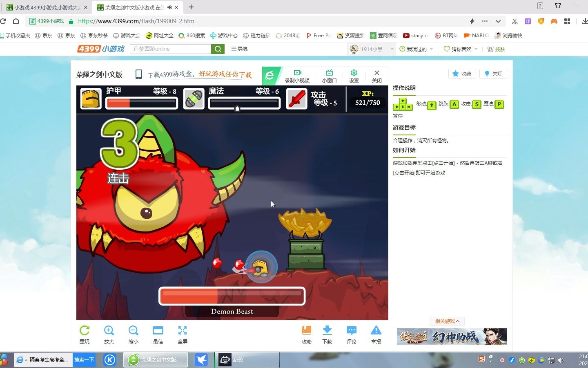Enter 全屏 fullscreen mode icon

point(183,330)
